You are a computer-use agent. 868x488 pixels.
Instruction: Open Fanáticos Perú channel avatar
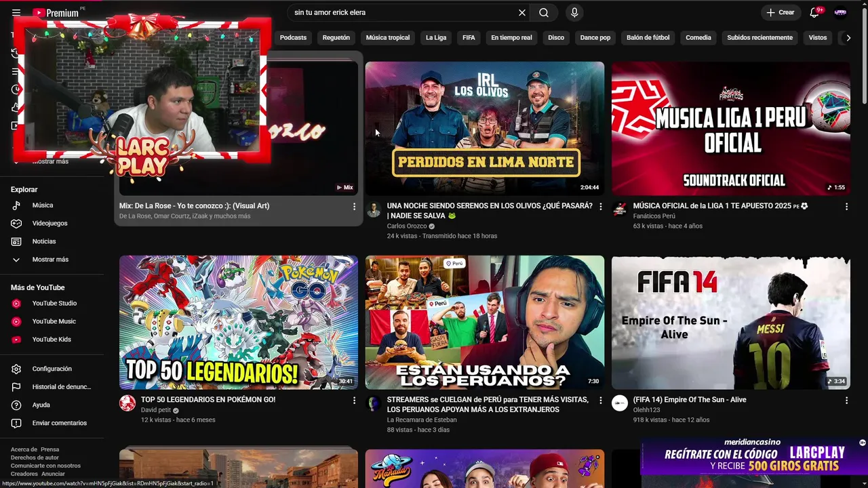620,209
